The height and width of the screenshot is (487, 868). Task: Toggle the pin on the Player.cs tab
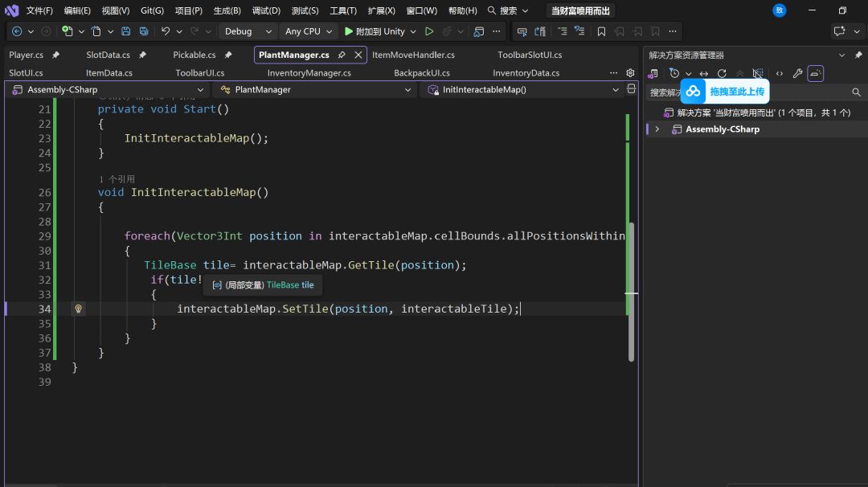click(x=55, y=55)
